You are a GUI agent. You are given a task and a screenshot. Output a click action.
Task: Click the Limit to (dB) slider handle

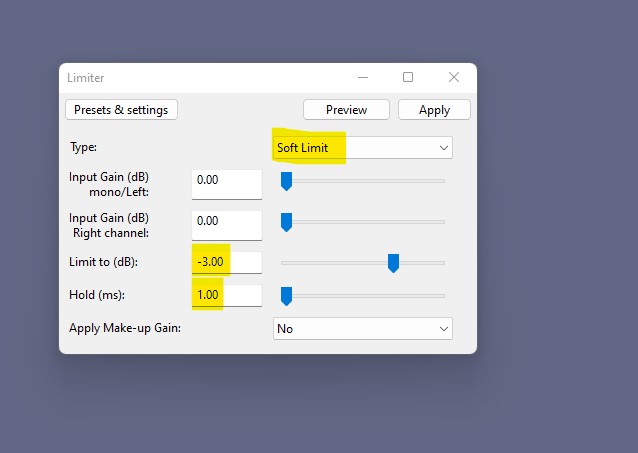(393, 263)
